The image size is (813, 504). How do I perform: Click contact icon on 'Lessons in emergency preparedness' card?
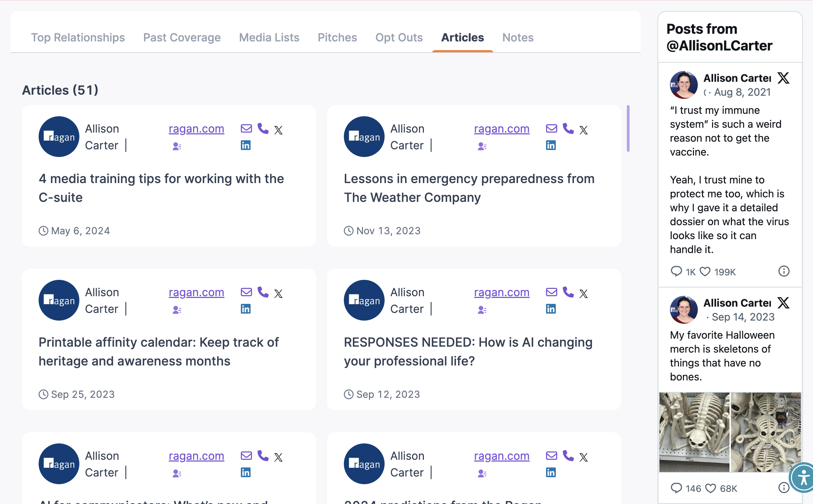click(x=482, y=147)
